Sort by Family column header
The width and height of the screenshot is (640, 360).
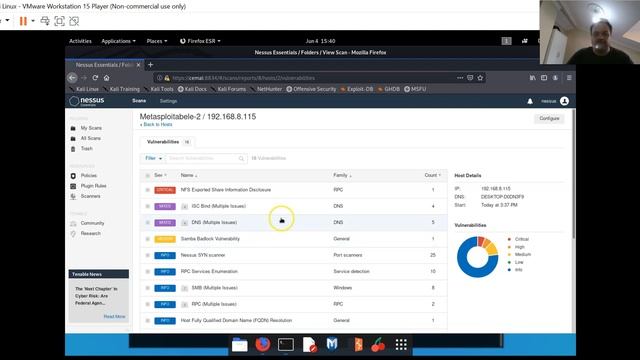pyautogui.click(x=342, y=175)
